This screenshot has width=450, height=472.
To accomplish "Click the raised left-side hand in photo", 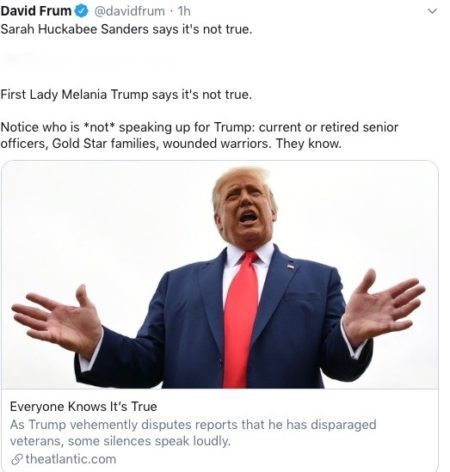I will (57, 321).
